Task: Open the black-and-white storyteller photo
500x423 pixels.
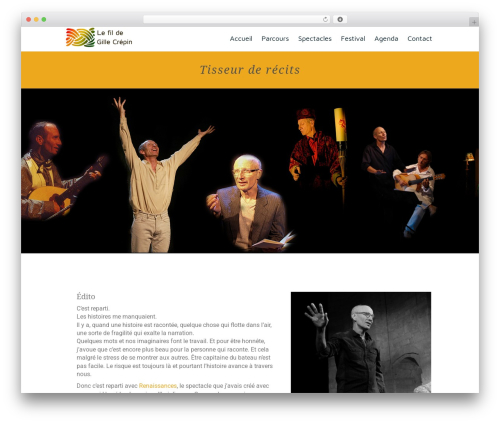Action: [361, 342]
